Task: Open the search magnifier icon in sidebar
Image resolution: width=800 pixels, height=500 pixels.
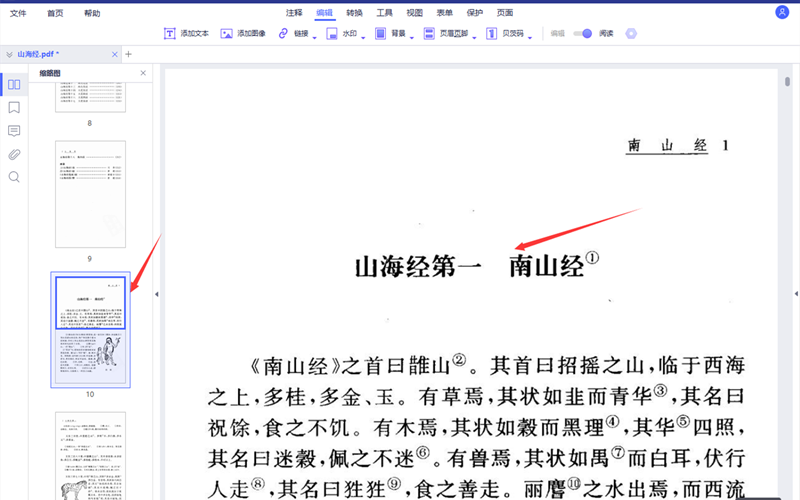Action: point(14,177)
